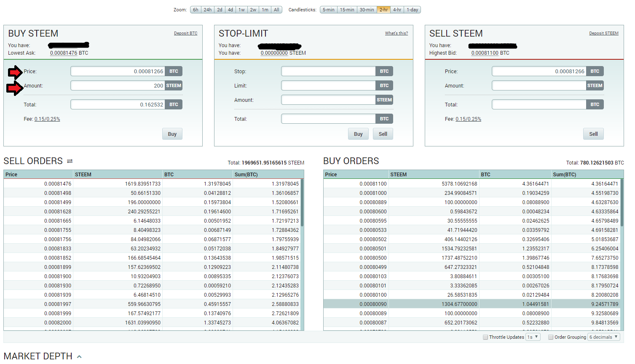Focus the Sell STEEM Amount field
The height and width of the screenshot is (364, 635).
pos(539,86)
